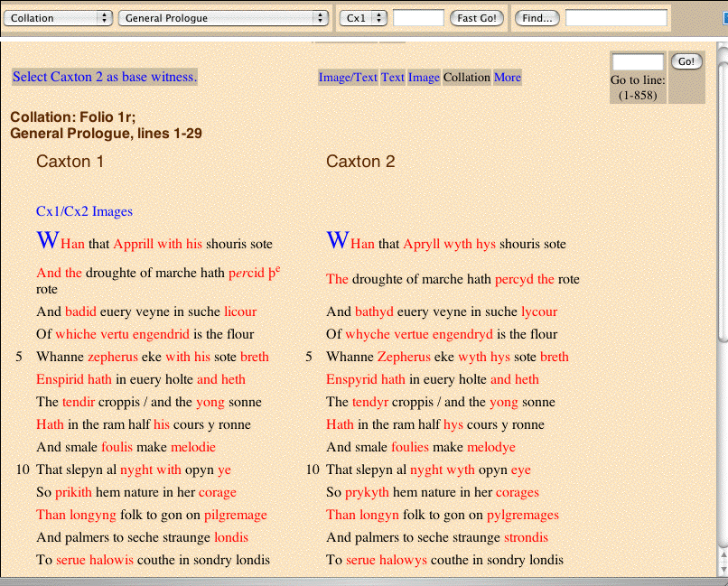Open the More tab
728x586 pixels.
pos(508,77)
